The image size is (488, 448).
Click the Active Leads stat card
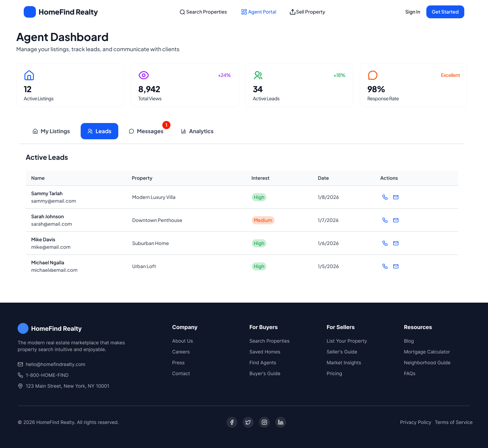(x=299, y=85)
